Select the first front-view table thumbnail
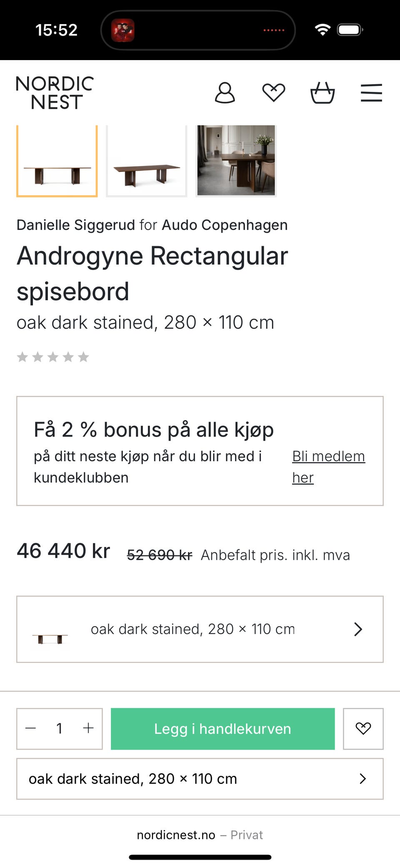 coord(57,161)
